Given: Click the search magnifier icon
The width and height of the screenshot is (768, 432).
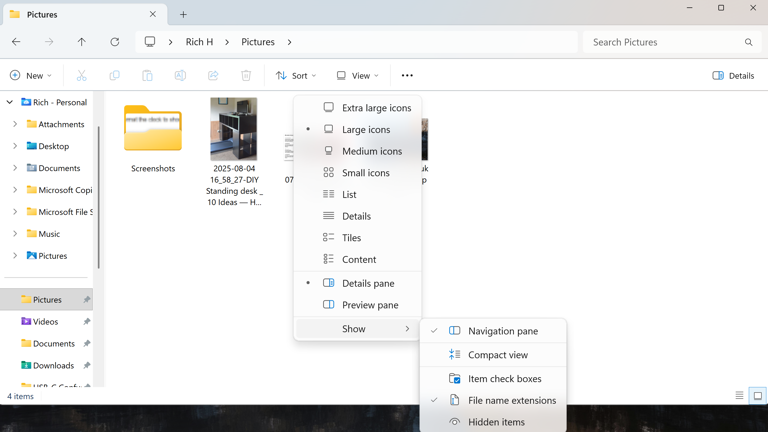Looking at the screenshot, I should (x=748, y=42).
